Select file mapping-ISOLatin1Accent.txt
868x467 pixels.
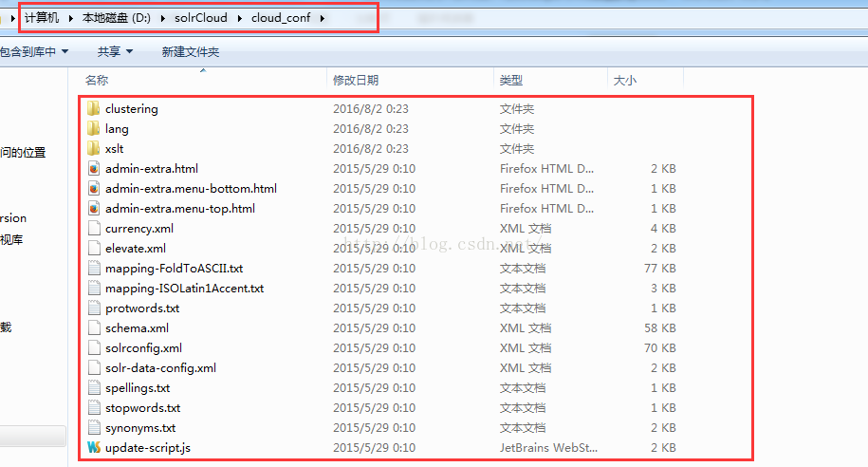click(x=185, y=288)
